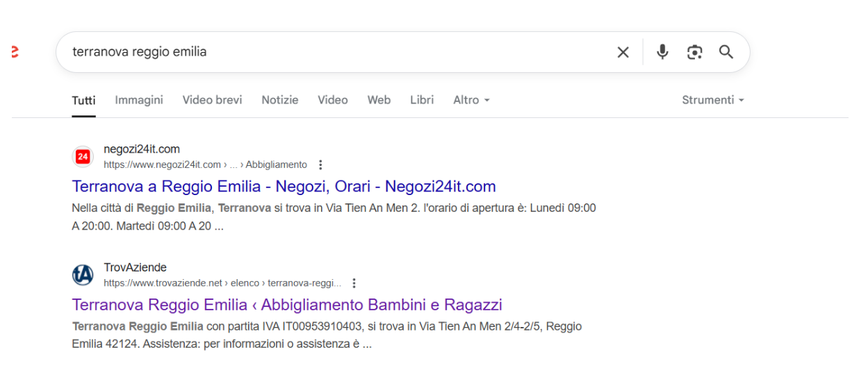Switch to the Notizie tab

[x=280, y=100]
